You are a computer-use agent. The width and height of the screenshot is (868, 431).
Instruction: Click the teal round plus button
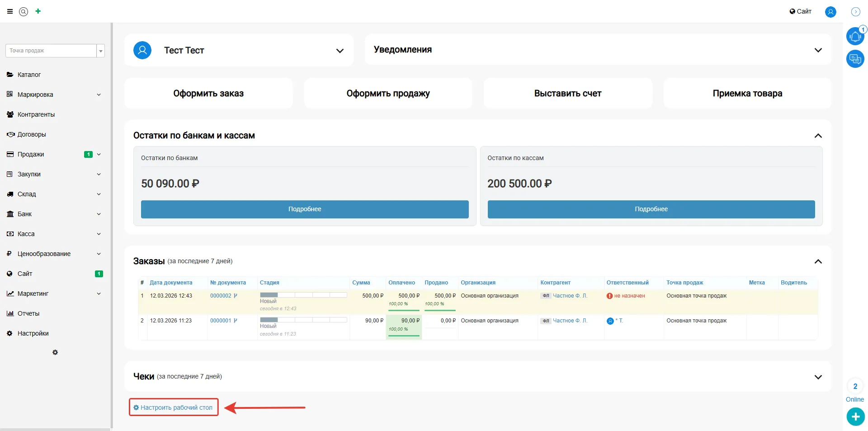855,417
